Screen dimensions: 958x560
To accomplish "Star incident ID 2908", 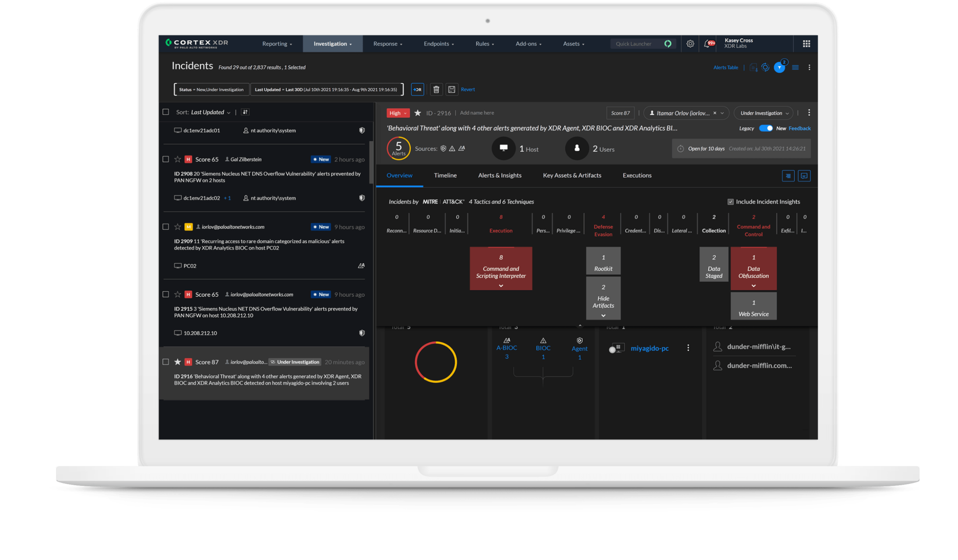I will 178,160.
